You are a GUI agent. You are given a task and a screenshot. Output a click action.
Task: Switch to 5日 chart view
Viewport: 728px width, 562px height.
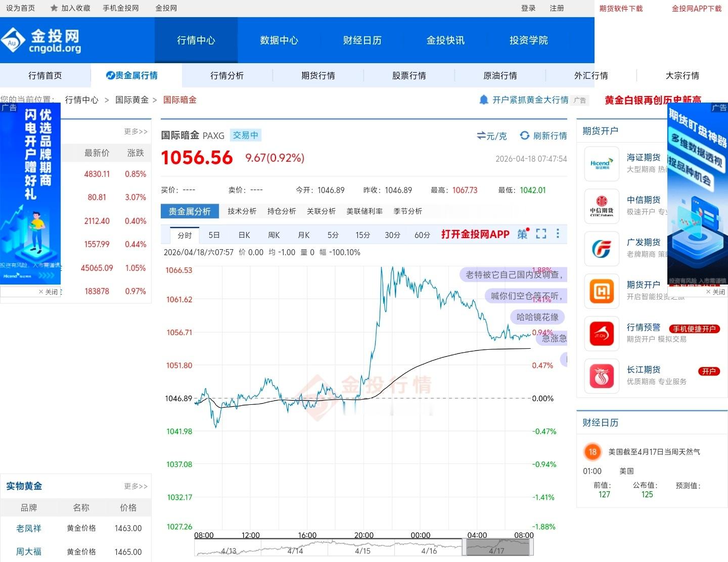pos(214,235)
